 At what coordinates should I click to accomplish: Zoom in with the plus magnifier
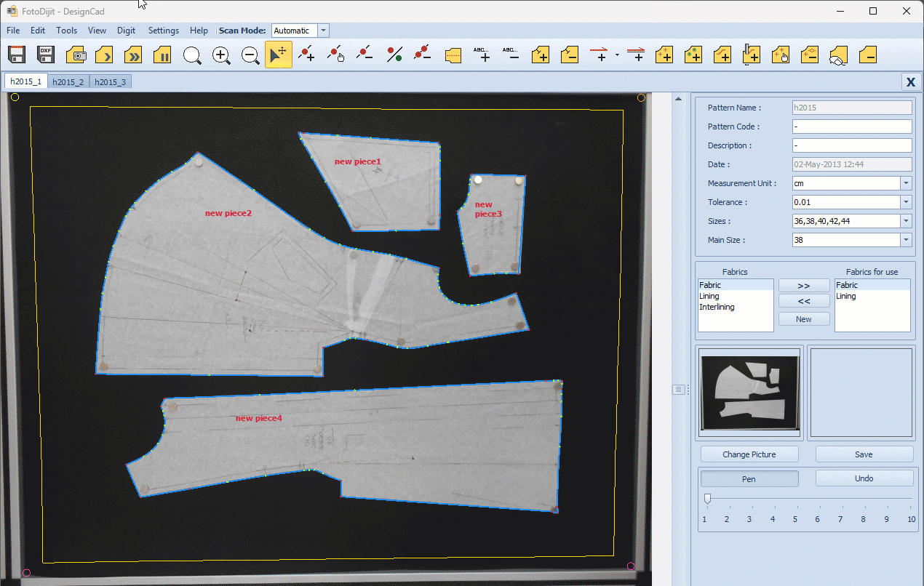click(221, 55)
